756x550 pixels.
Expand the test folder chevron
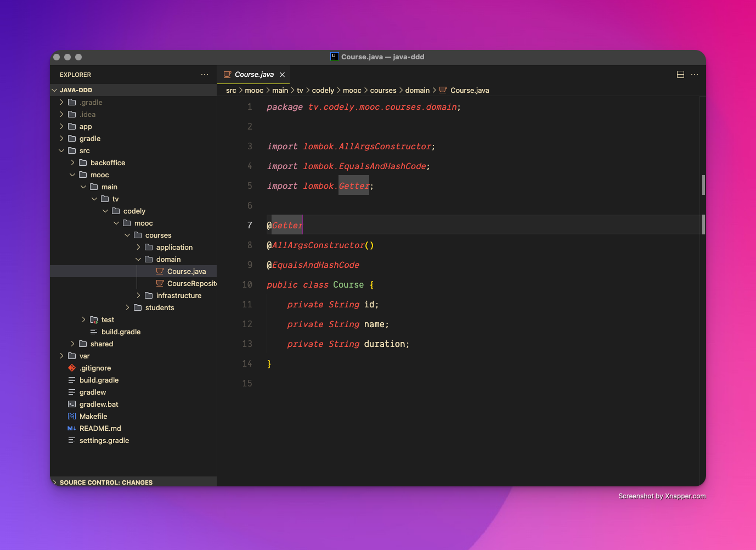pyautogui.click(x=83, y=319)
